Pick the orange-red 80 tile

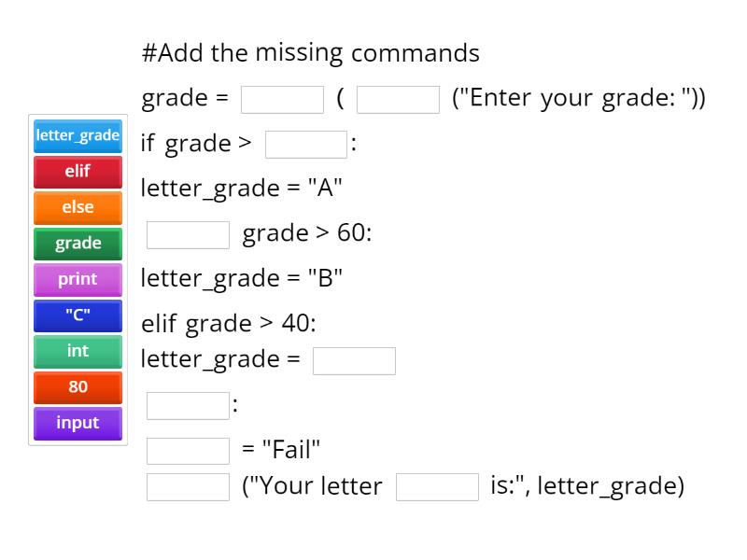tap(78, 386)
